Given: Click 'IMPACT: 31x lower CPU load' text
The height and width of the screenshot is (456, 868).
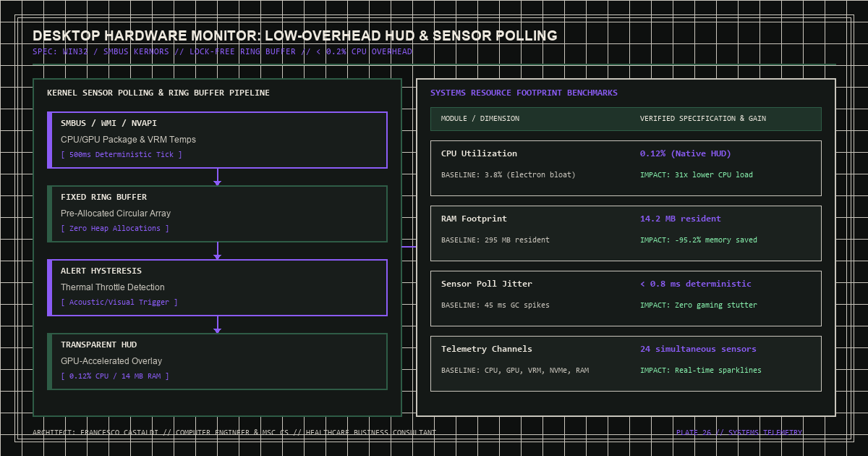Looking at the screenshot, I should pyautogui.click(x=697, y=175).
